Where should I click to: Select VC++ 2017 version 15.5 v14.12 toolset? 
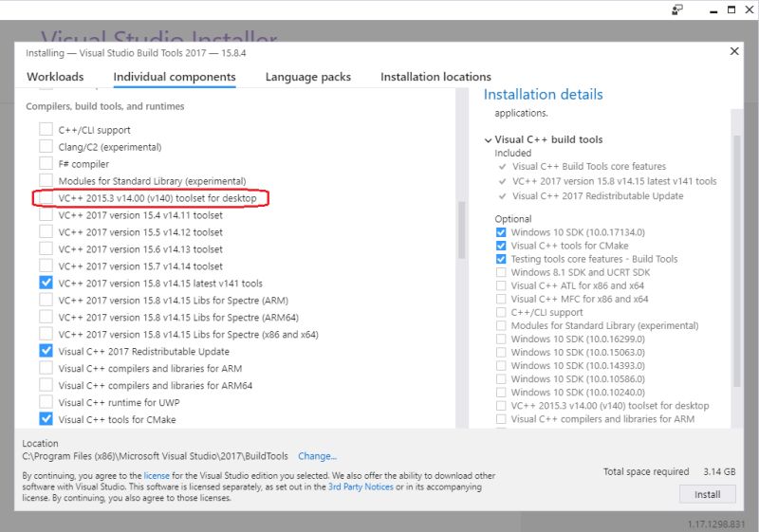(46, 231)
